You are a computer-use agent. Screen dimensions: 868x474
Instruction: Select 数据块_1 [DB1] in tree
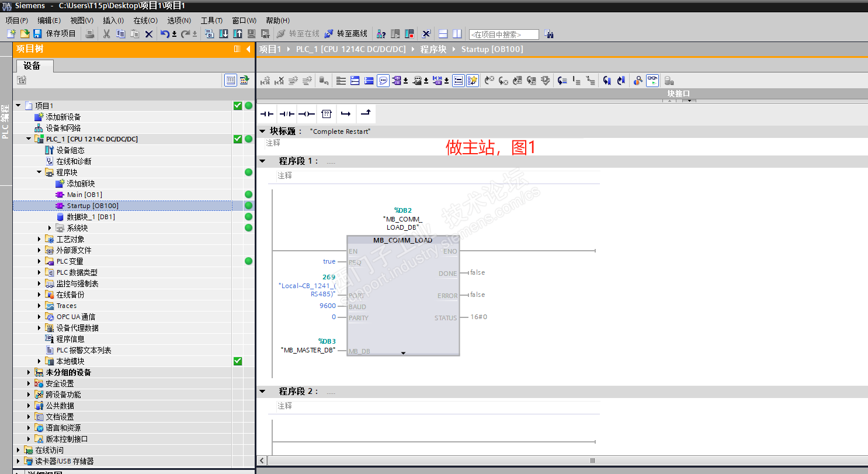click(91, 217)
